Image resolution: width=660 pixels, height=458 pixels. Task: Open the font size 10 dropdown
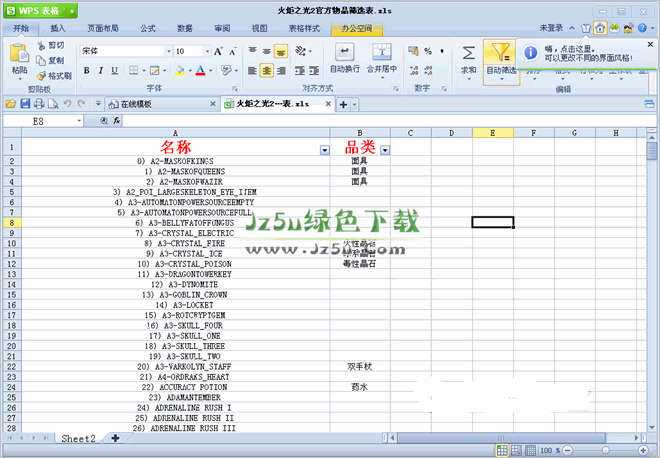(207, 51)
